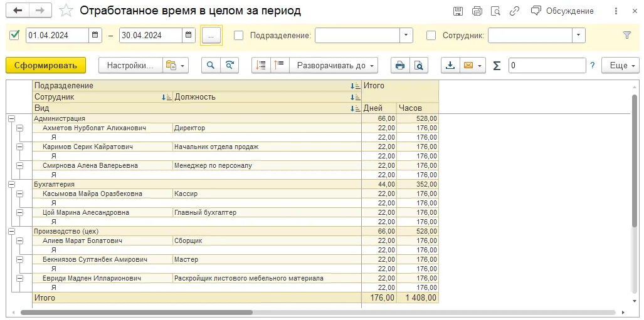Save the report with the diskette icon
The image size is (644, 320).
(x=458, y=11)
